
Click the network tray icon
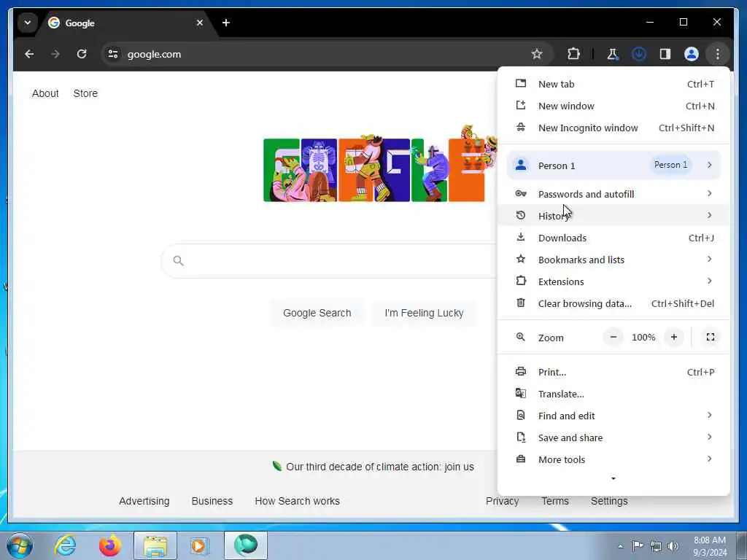[656, 545]
